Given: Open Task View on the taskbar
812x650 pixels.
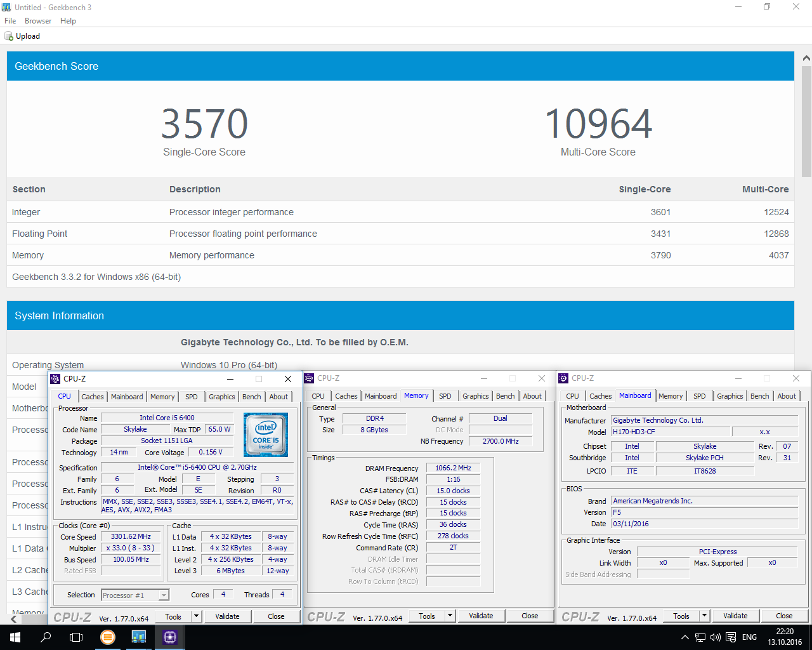Looking at the screenshot, I should coord(76,637).
